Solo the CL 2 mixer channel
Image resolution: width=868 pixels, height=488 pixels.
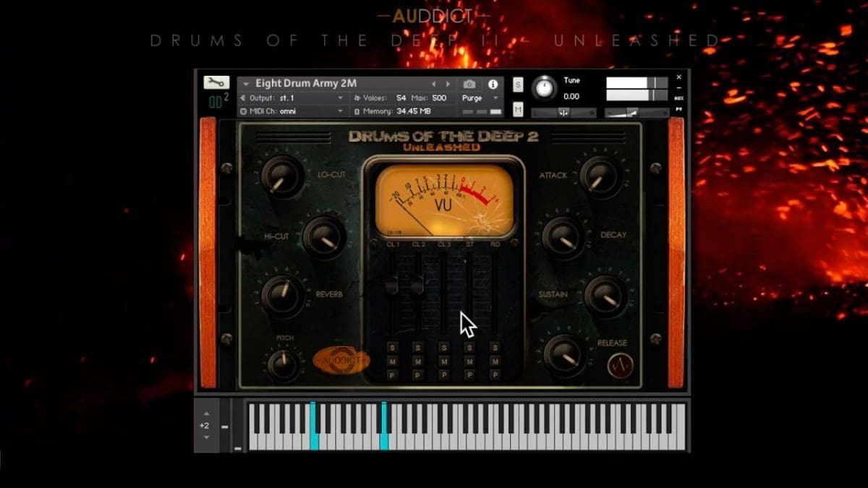[417, 348]
